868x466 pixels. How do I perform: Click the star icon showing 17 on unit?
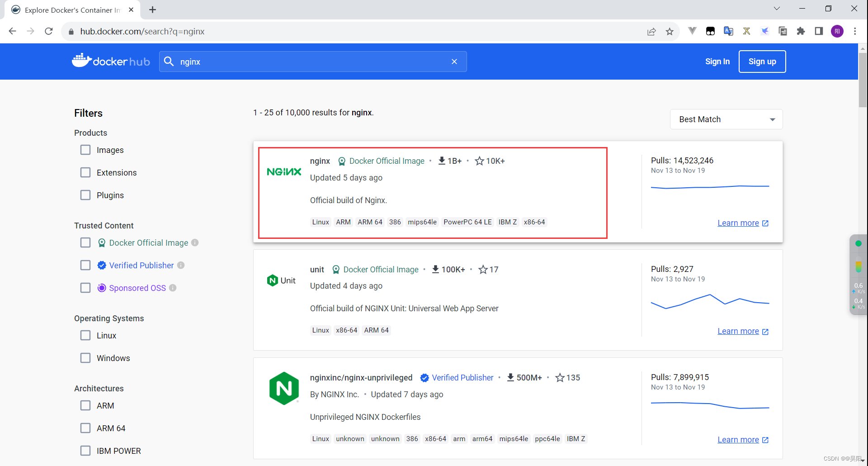point(483,270)
